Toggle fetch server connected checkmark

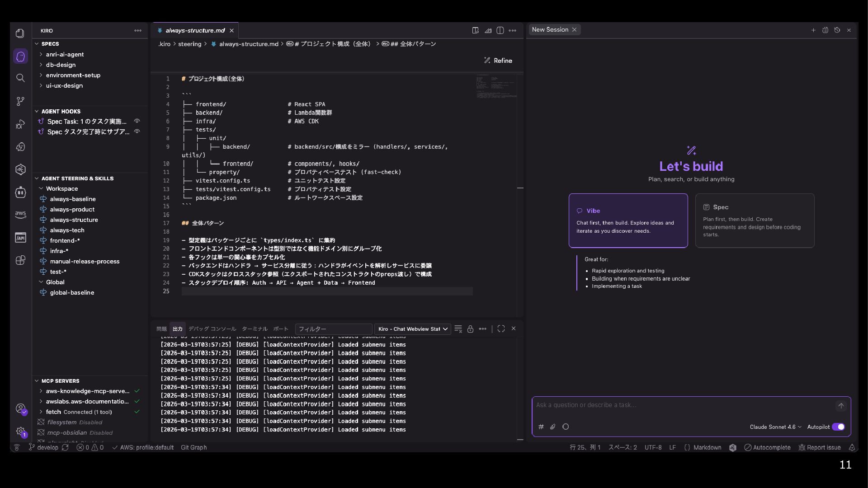(137, 412)
